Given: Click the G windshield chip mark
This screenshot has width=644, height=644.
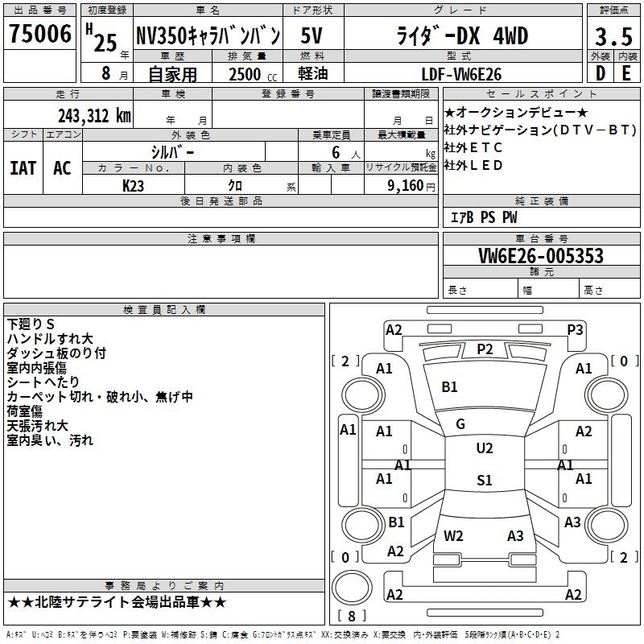Looking at the screenshot, I should click(x=460, y=424).
